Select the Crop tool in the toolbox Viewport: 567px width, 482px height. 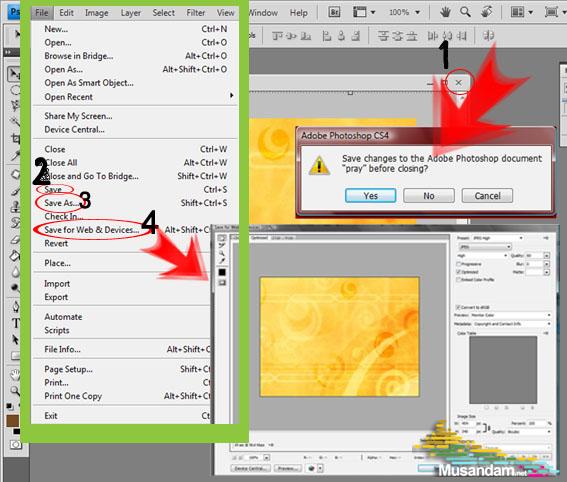click(x=15, y=138)
